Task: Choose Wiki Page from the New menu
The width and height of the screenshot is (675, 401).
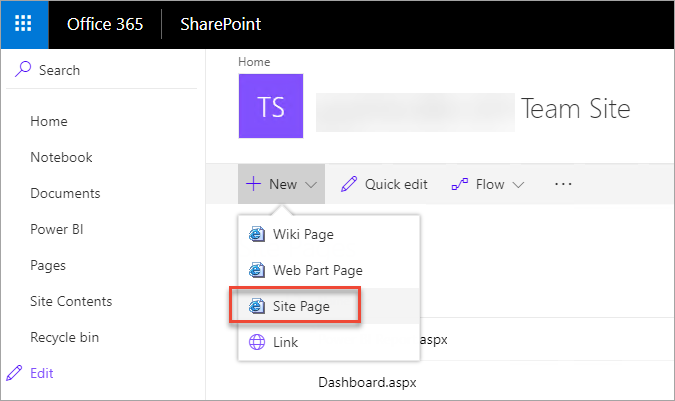Action: click(329, 234)
